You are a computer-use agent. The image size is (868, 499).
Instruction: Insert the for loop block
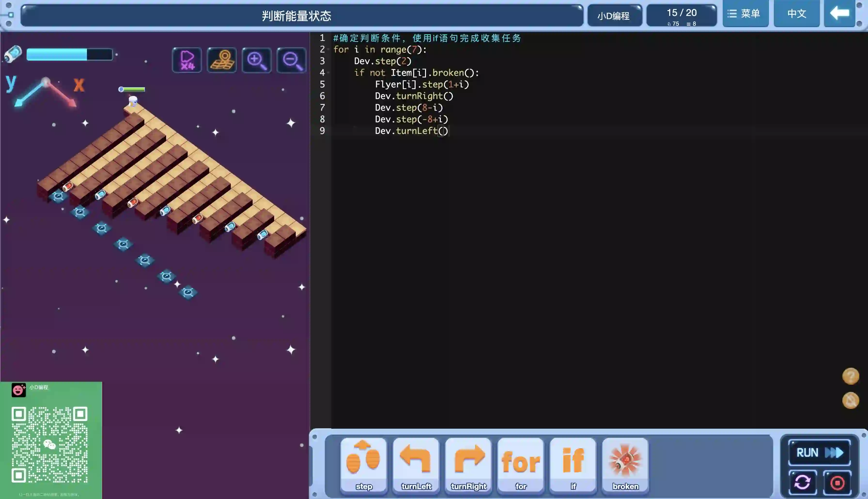point(521,465)
